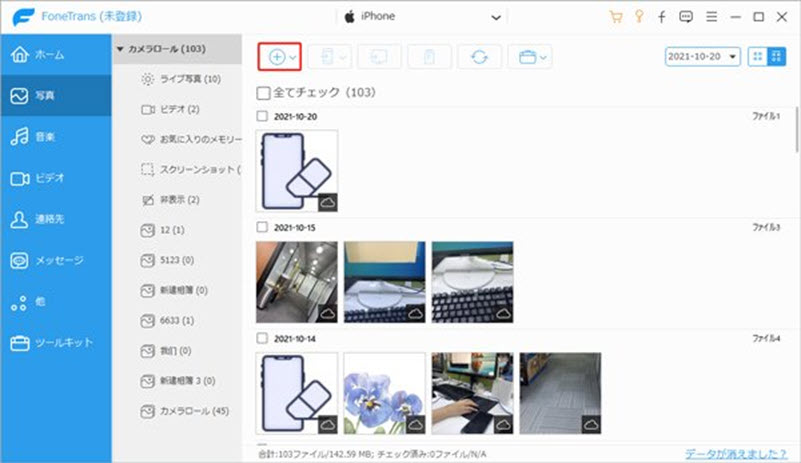Click the export to device icon
The height and width of the screenshot is (463, 801).
pos(327,57)
